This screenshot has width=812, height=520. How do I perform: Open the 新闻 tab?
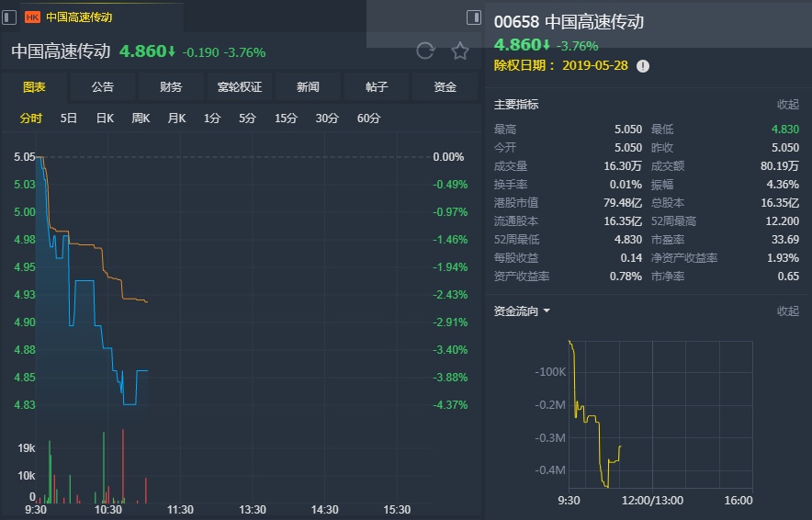[x=308, y=86]
